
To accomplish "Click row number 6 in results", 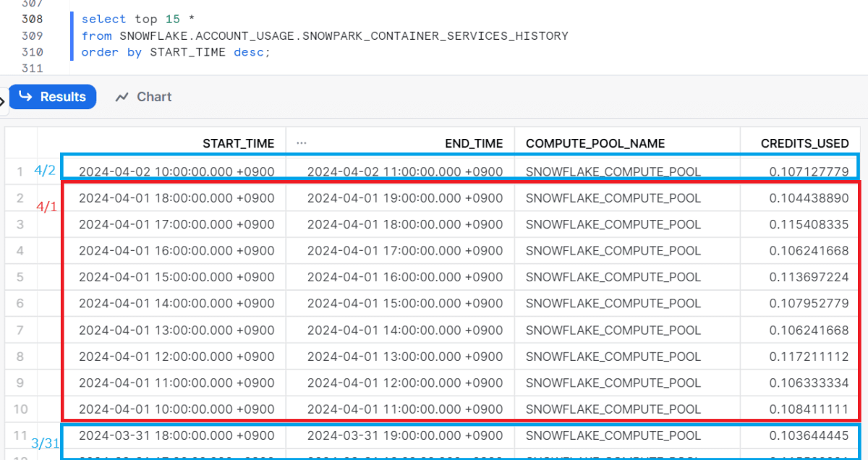I will [20, 304].
